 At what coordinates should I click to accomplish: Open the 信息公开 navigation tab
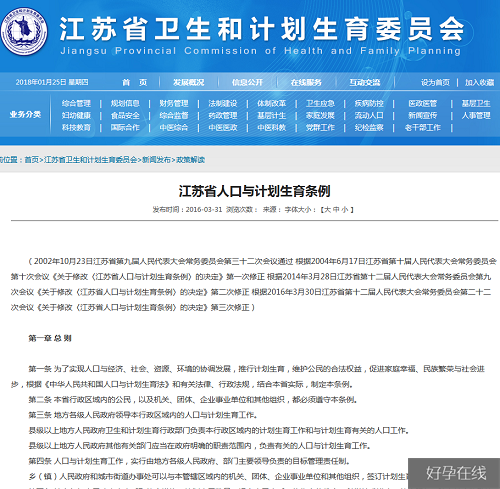[247, 82]
